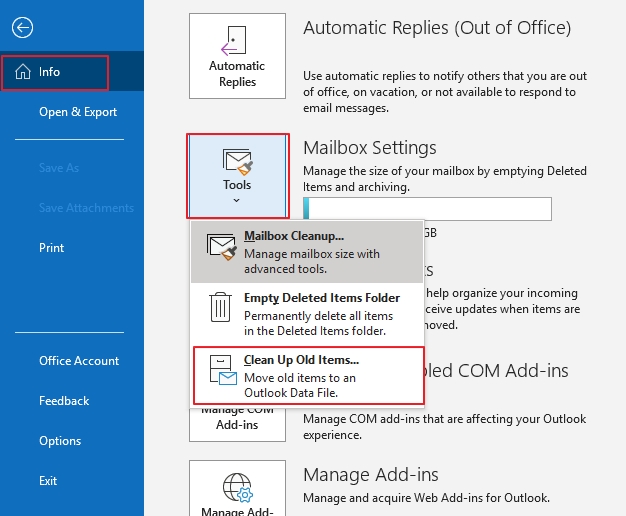Open Outlook Options
Screen dimensions: 626x516
tap(60, 441)
